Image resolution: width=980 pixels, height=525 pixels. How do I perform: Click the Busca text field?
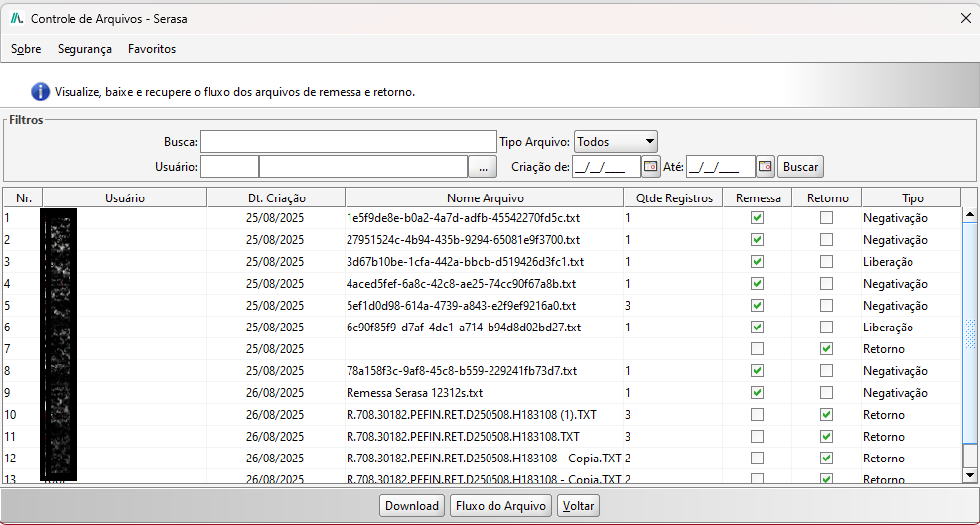click(349, 142)
